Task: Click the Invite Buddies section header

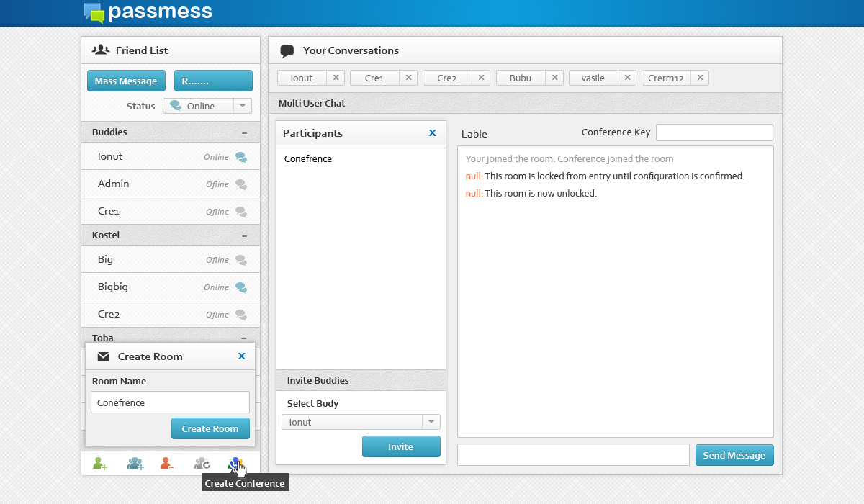Action: pyautogui.click(x=361, y=380)
